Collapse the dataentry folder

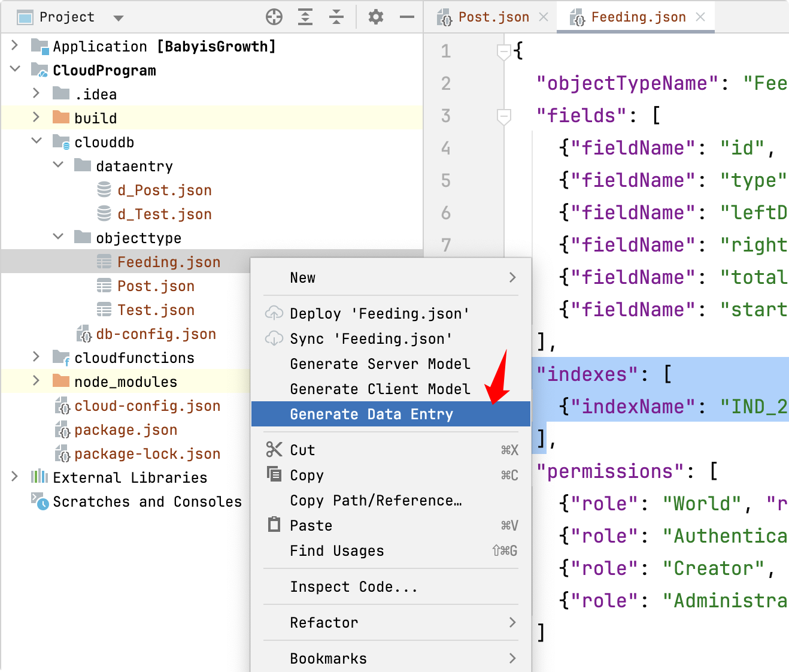click(58, 165)
